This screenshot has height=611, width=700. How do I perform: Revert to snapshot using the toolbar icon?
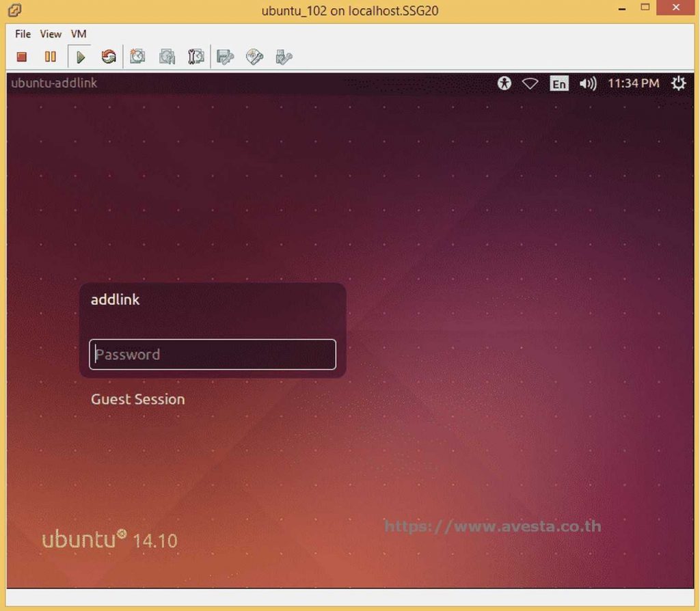pos(167,57)
